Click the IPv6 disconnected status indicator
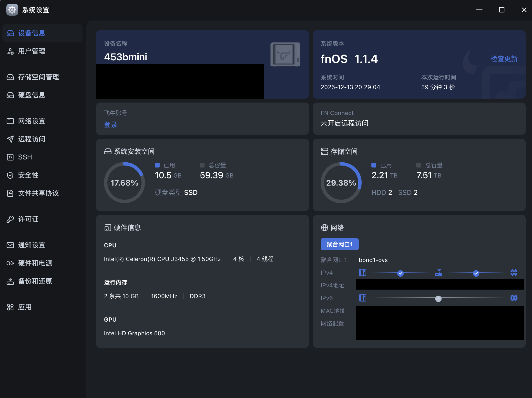532x398 pixels. pos(438,299)
